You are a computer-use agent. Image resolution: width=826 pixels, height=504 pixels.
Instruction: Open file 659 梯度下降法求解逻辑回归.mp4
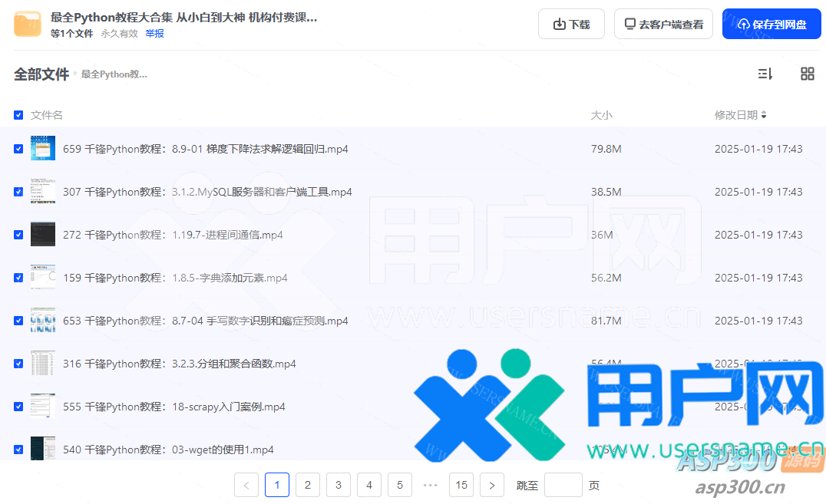point(206,149)
